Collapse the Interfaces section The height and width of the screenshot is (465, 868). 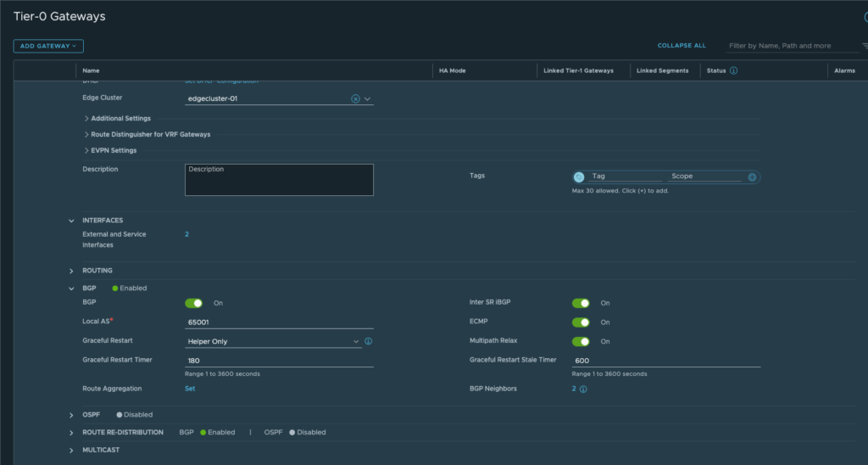pyautogui.click(x=71, y=221)
